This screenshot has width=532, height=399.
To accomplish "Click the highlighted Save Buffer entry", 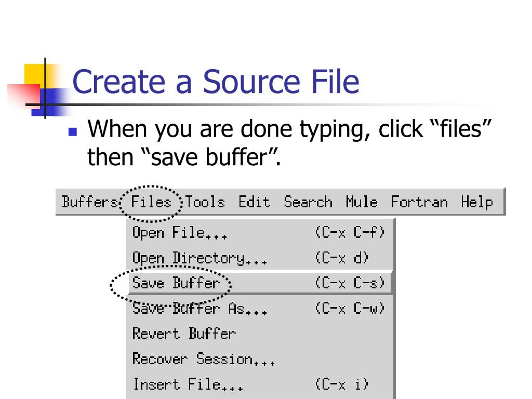I will click(x=176, y=283).
